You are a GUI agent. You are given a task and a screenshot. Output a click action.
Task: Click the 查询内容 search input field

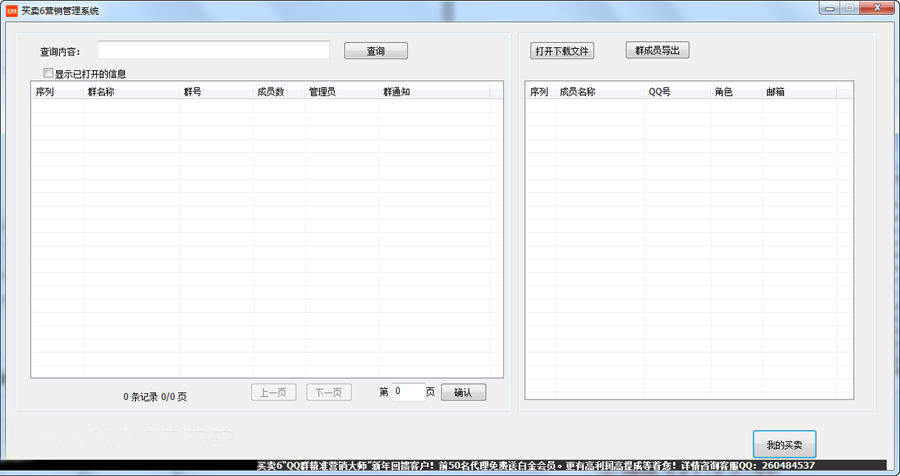213,50
